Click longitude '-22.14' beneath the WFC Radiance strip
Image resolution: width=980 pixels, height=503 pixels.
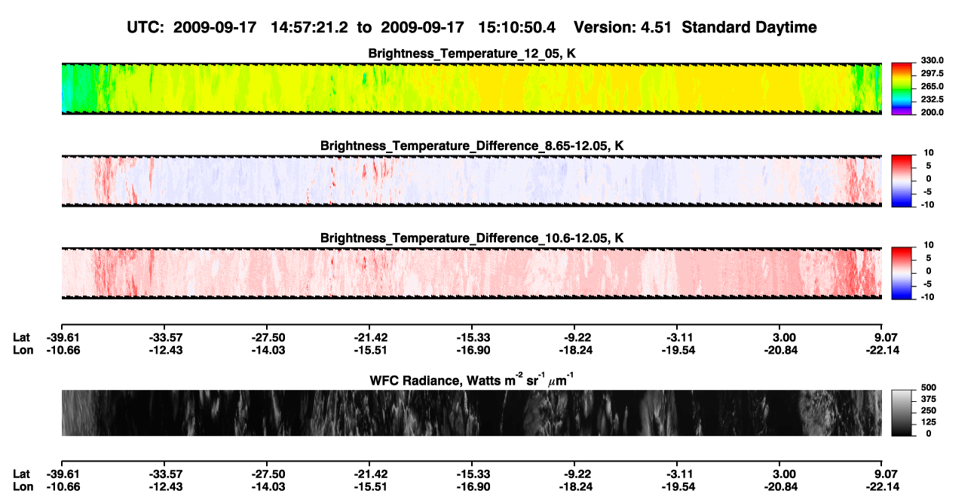pos(881,486)
